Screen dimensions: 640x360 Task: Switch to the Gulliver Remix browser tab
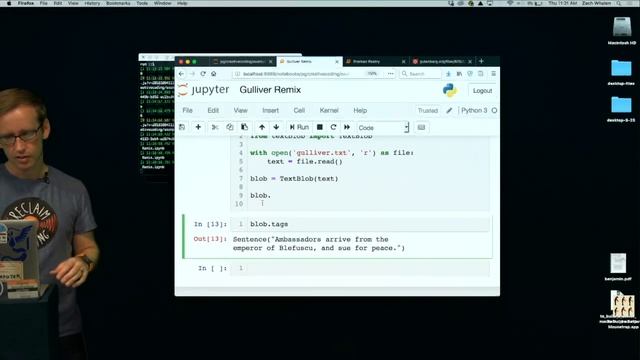point(309,61)
